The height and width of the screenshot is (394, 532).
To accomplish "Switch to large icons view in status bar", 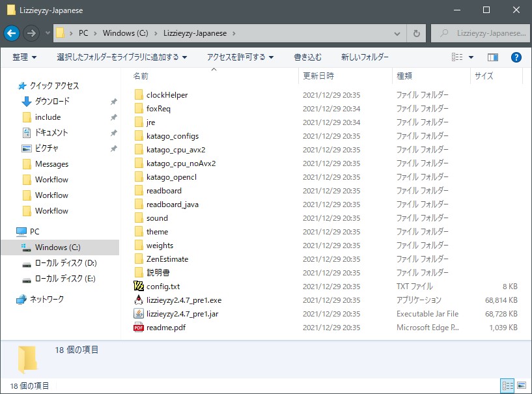I will [x=522, y=386].
